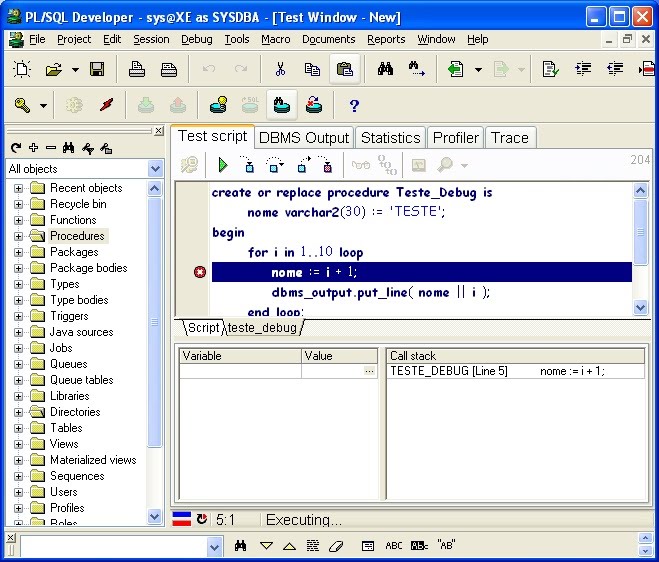Viewport: 659px width, 562px height.
Task: Click Run to next exception icon
Action: click(x=326, y=165)
